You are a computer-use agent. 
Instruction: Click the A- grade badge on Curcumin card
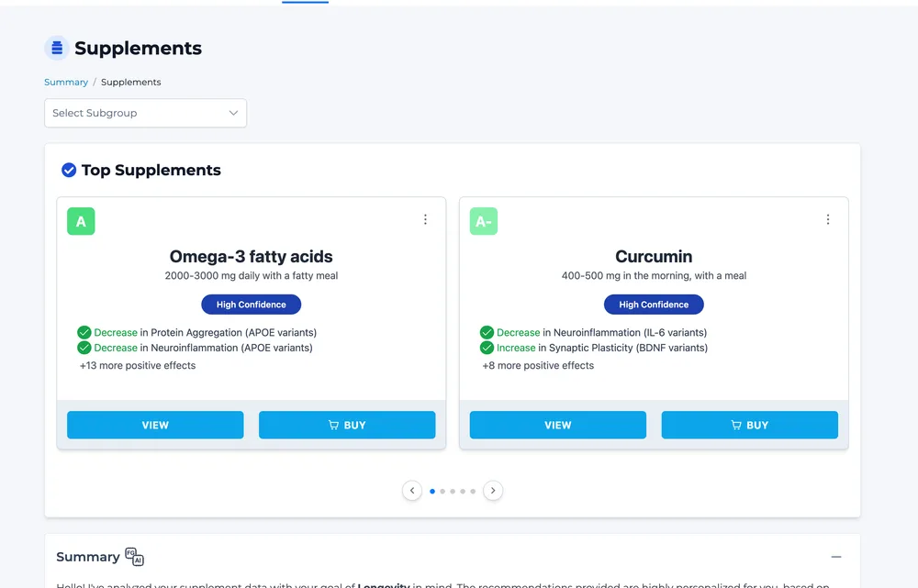[x=484, y=221]
